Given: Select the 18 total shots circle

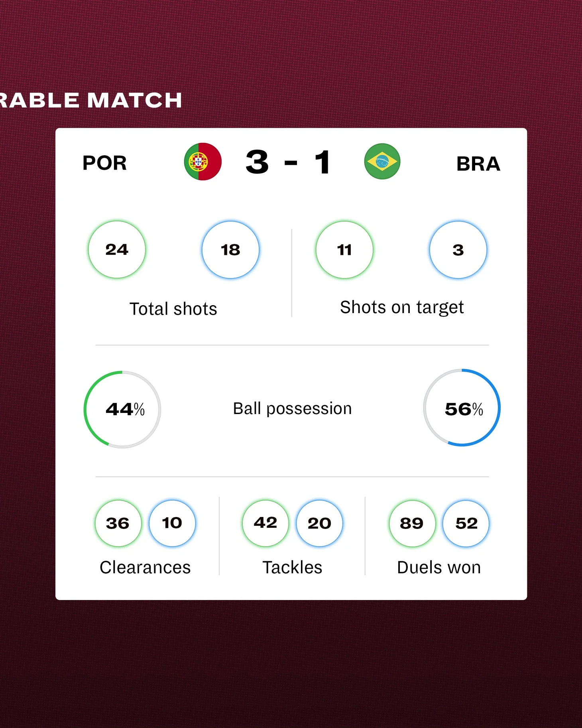Looking at the screenshot, I should [x=230, y=250].
